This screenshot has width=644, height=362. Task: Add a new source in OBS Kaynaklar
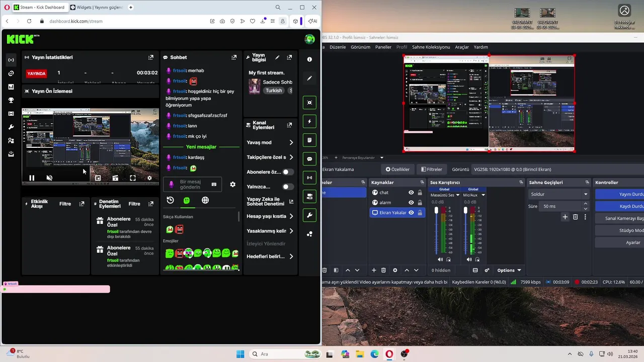(x=374, y=270)
